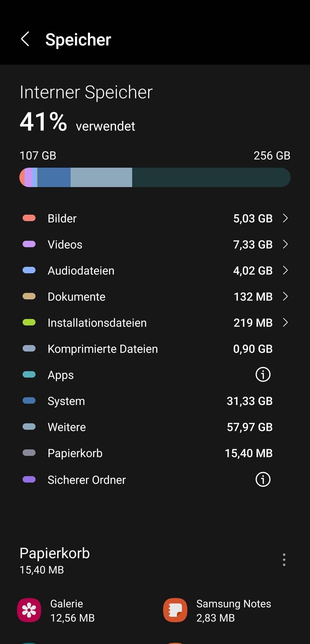Viewport: 310px width, 644px height.
Task: Tap the Sicherer Ordner info icon
Action: pyautogui.click(x=263, y=479)
